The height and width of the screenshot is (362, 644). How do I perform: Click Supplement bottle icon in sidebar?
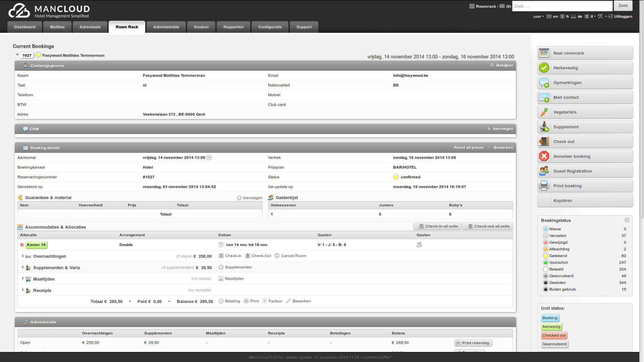point(544,127)
